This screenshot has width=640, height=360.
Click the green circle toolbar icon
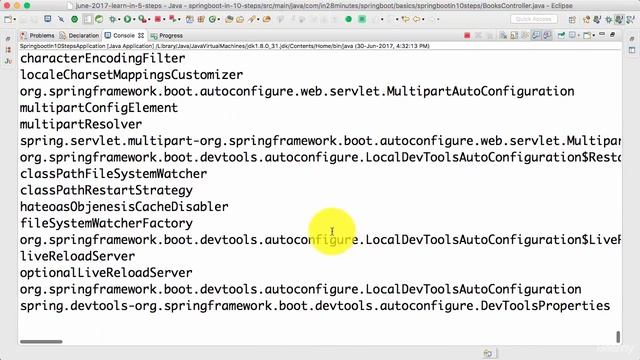coord(348,19)
